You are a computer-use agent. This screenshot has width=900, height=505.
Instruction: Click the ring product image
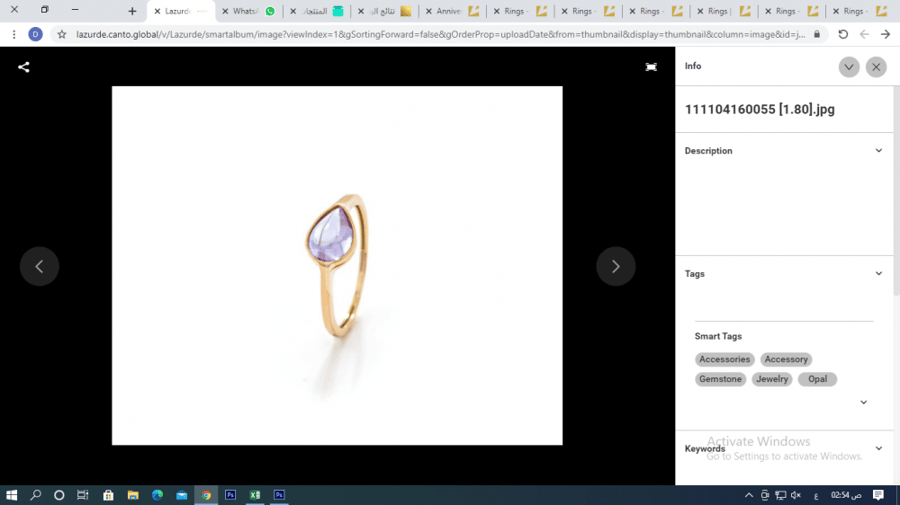337,265
